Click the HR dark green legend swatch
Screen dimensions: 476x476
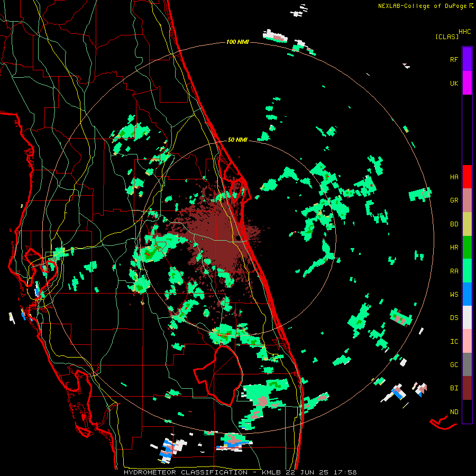[x=467, y=248]
